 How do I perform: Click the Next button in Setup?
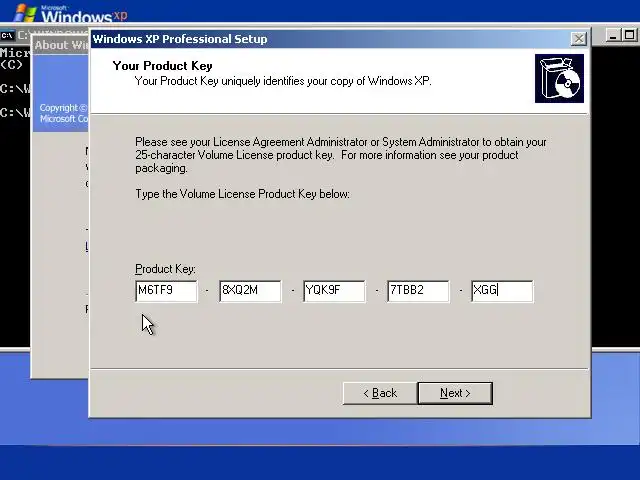pos(455,393)
